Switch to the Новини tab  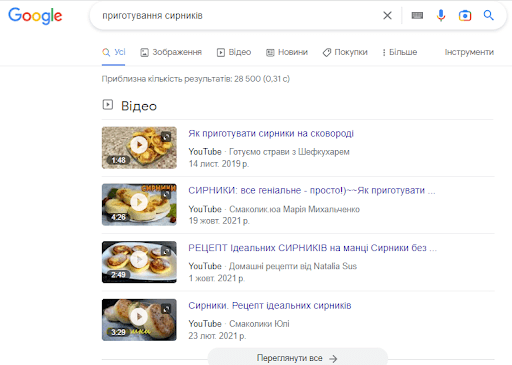pos(287,52)
